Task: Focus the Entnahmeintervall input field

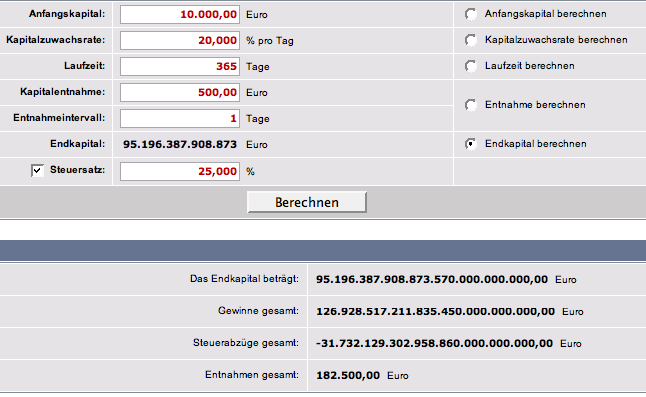Action: pos(180,118)
